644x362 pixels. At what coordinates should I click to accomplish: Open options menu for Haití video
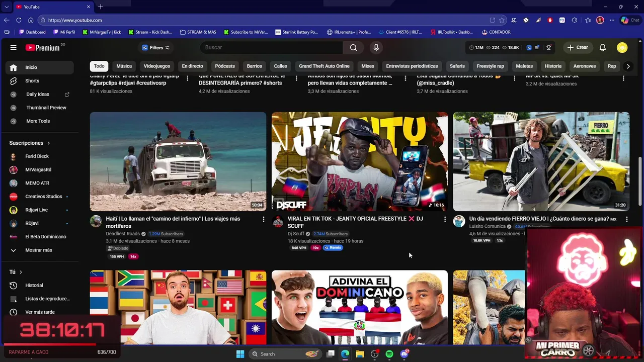point(263,219)
